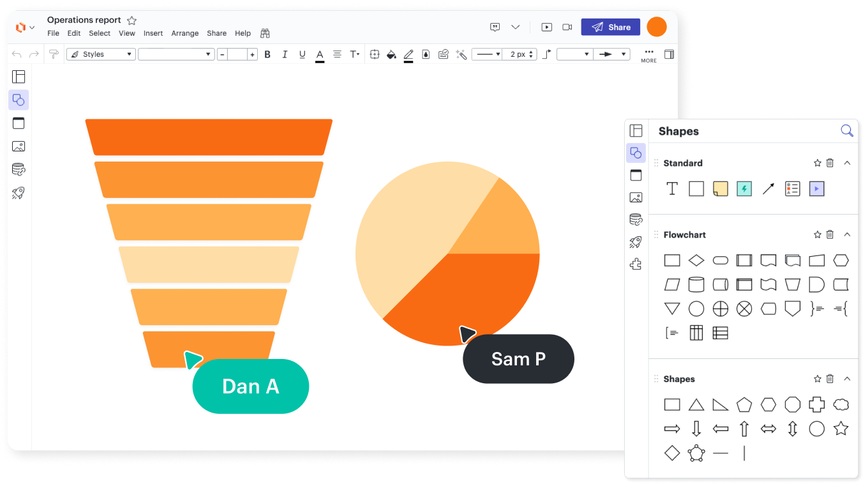Open the Arrange menu
Screen dimensions: 868x488
[184, 33]
